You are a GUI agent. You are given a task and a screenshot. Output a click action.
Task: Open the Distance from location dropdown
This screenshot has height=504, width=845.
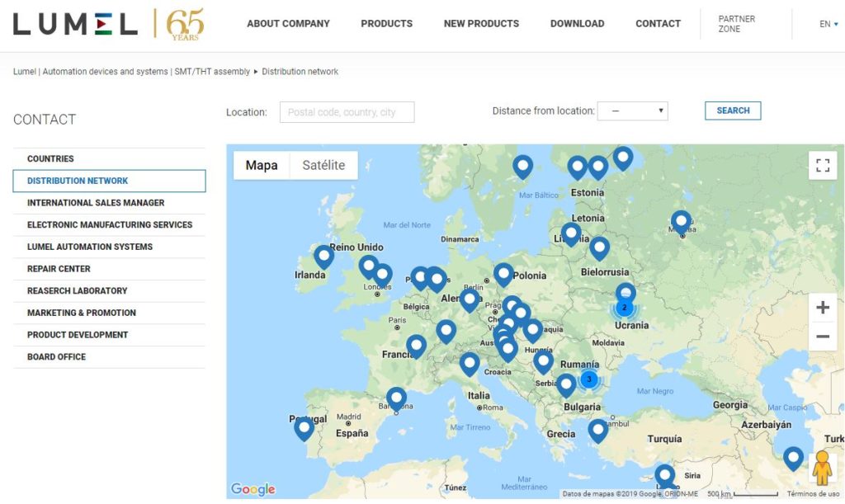tap(632, 111)
